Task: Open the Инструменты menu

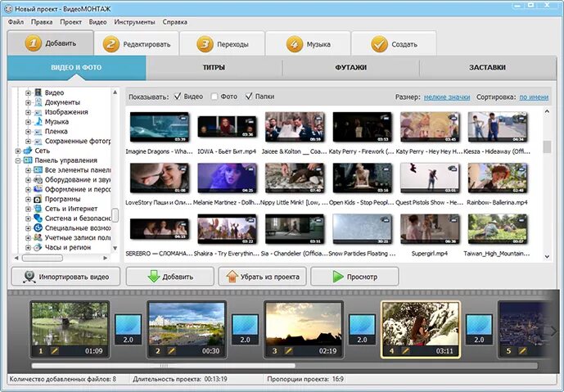Action: point(134,22)
